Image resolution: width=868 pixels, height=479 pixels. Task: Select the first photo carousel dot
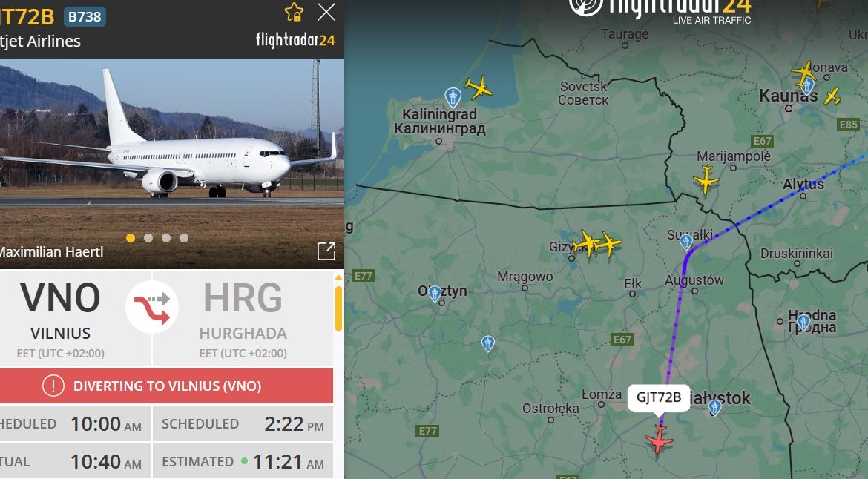coord(131,238)
